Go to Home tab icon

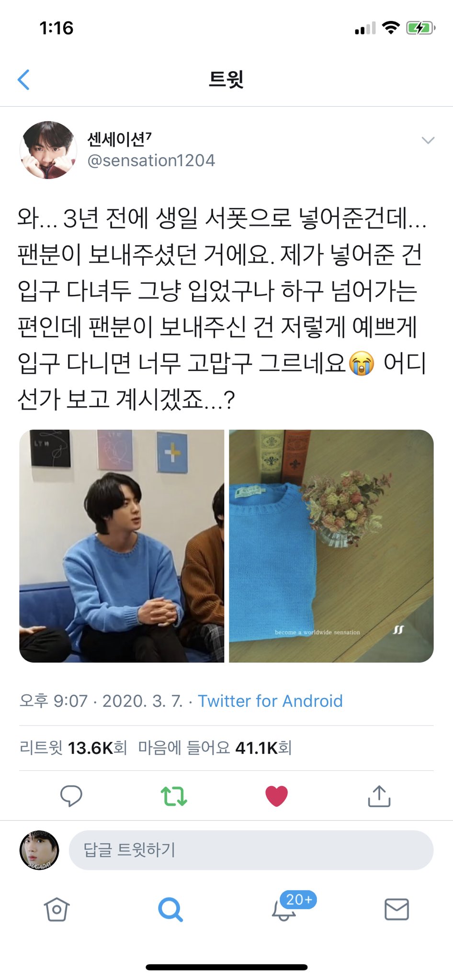(57, 909)
